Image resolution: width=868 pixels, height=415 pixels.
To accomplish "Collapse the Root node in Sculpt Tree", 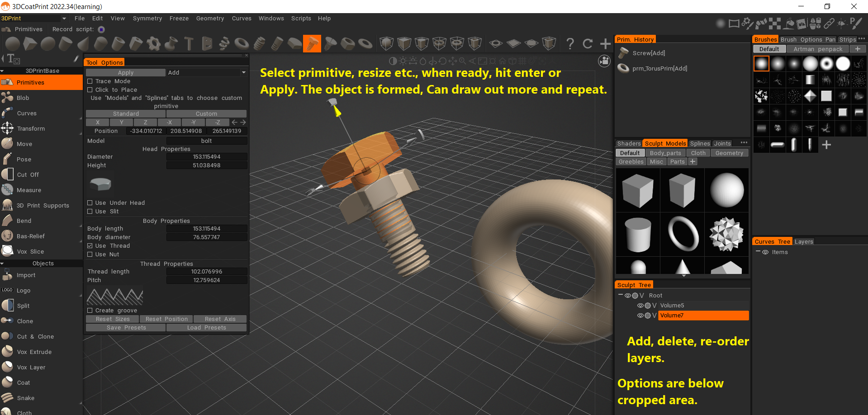I will point(621,295).
